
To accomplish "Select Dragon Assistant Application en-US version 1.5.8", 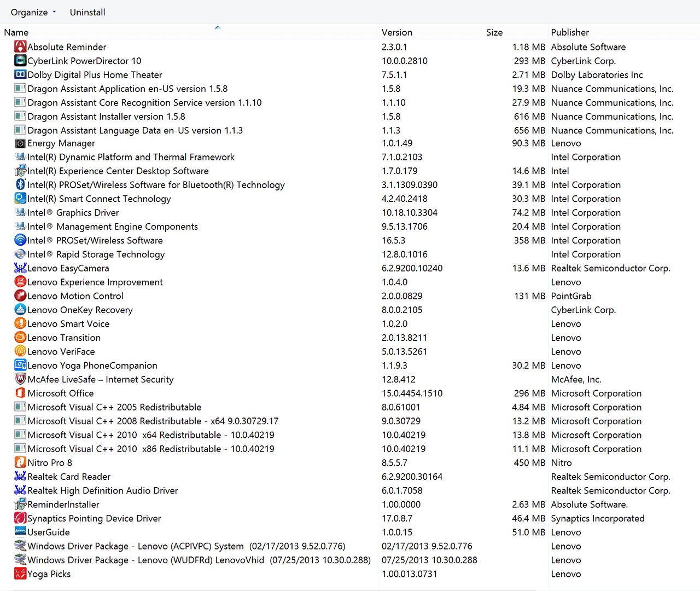I will 127,89.
